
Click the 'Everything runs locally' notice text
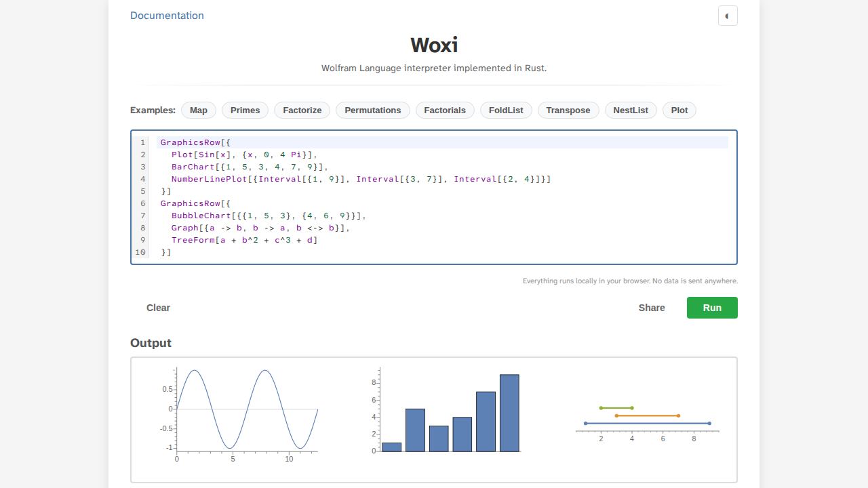630,281
